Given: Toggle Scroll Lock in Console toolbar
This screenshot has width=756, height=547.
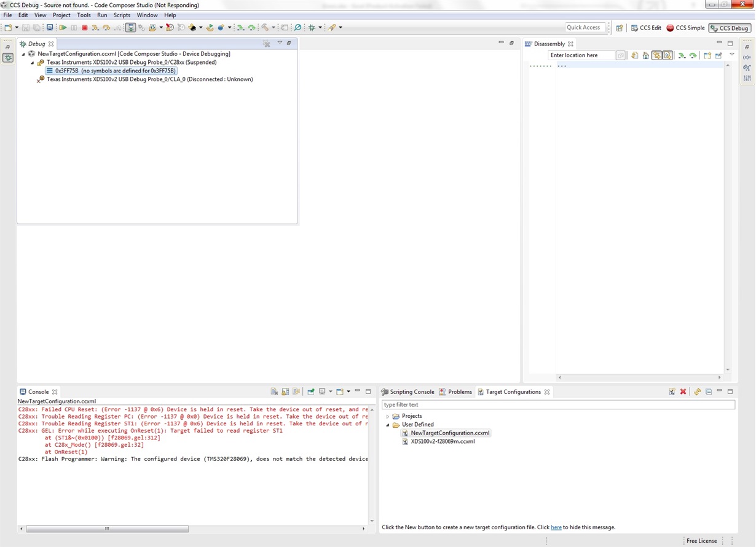Looking at the screenshot, I should (x=285, y=392).
